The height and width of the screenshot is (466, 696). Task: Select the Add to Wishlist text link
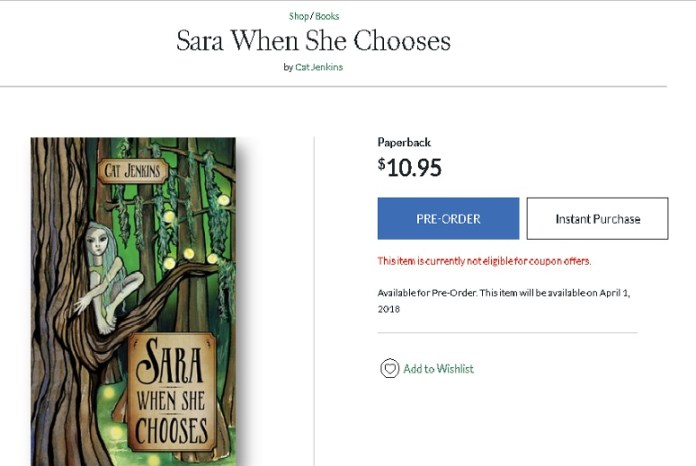438,369
